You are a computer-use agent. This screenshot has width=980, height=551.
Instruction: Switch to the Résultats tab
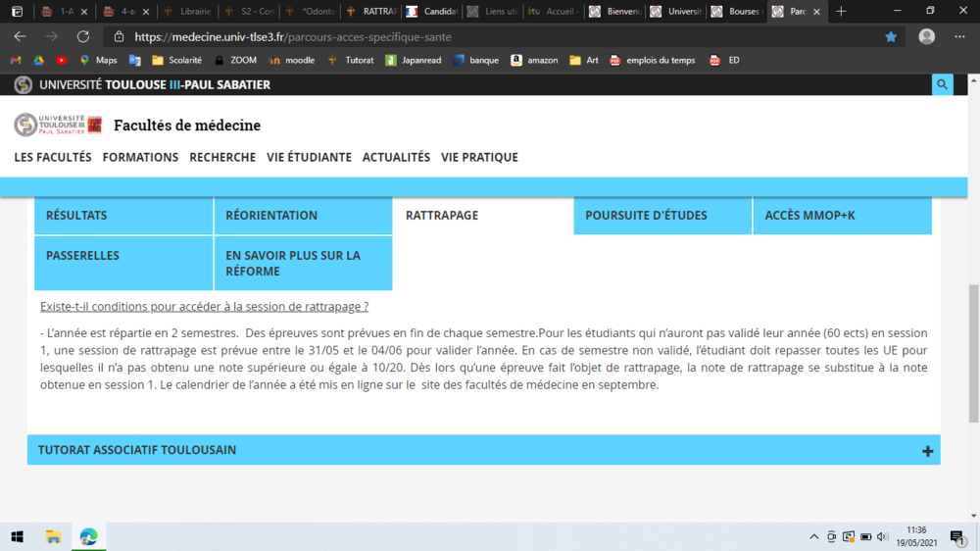pos(76,216)
